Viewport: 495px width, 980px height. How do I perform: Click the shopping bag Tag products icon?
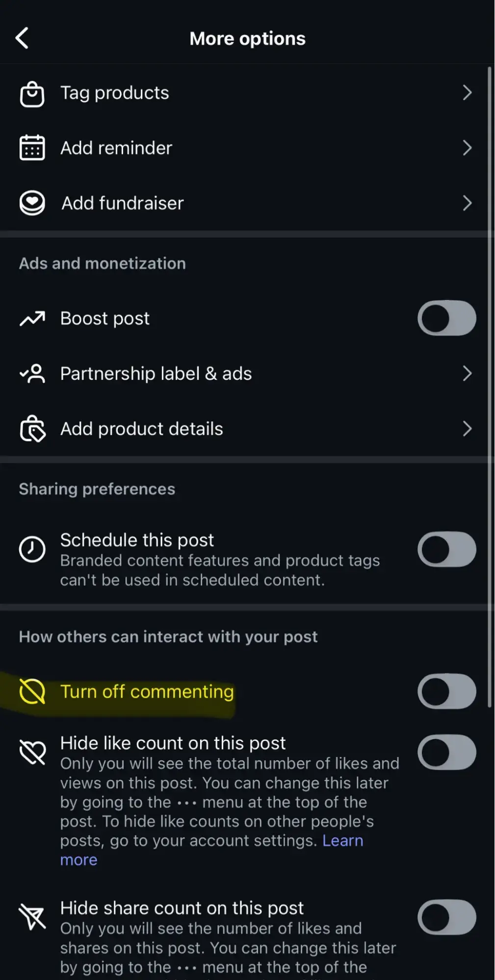tap(32, 94)
